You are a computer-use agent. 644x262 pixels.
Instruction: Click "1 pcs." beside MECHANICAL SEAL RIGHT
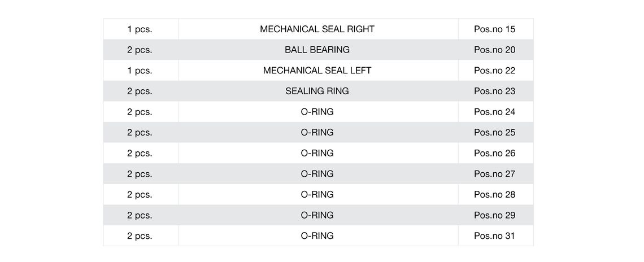(140, 29)
